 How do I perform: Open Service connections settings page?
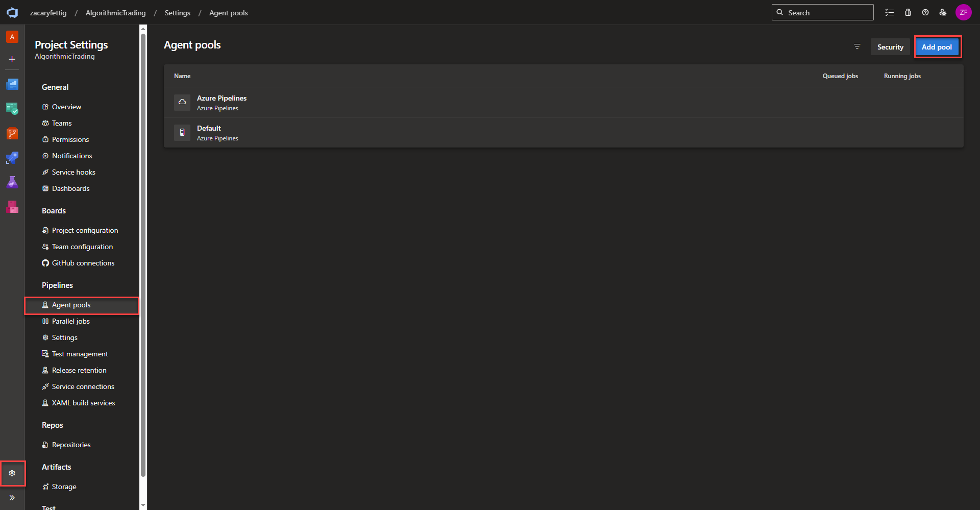83,386
